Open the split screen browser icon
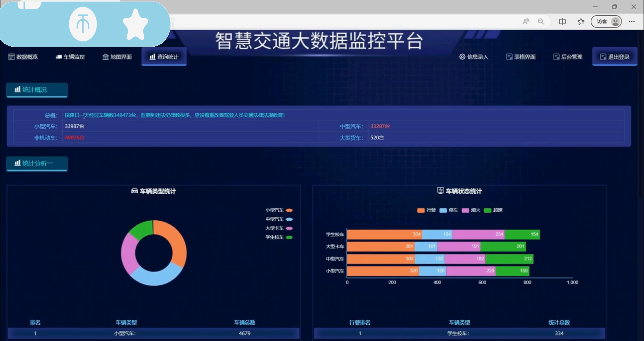Viewport: 644px width, 341px height. (x=562, y=21)
